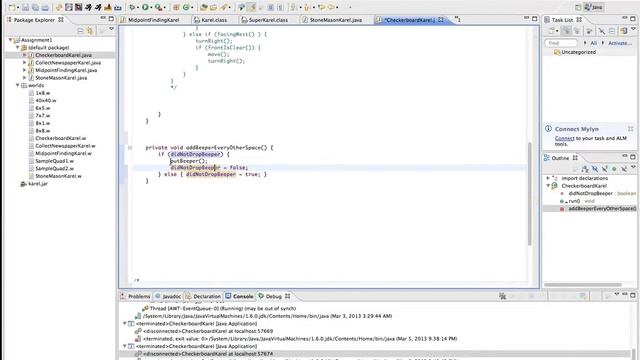Open the Outline view menu arrow

point(633,167)
